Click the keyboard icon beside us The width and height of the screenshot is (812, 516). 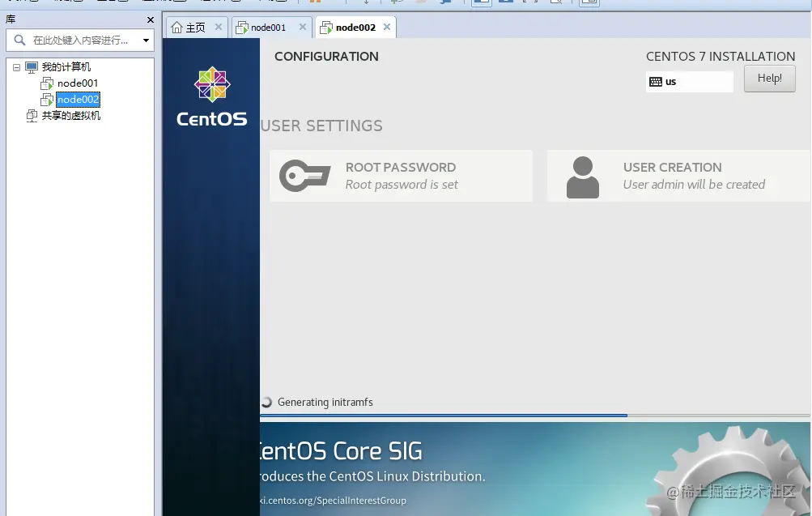[656, 82]
